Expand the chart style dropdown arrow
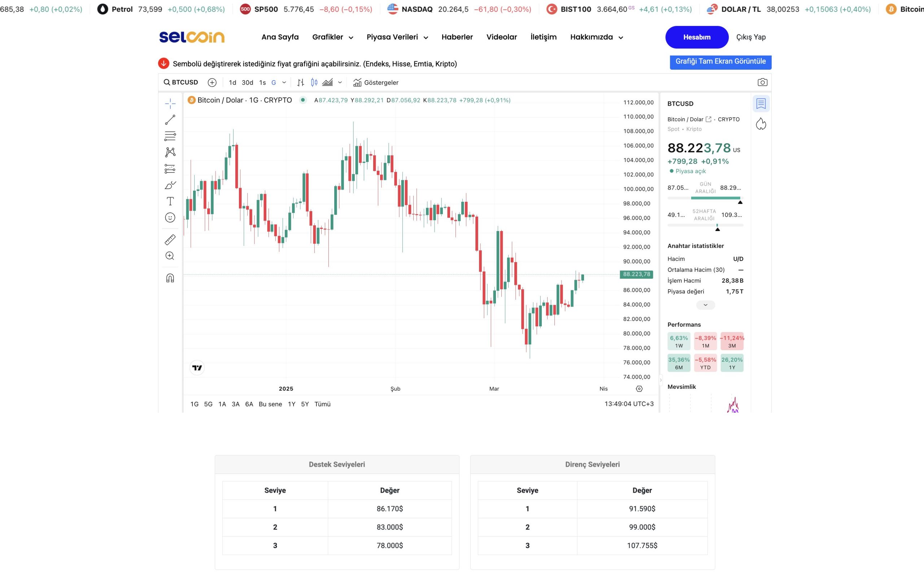The image size is (924, 574). click(x=340, y=82)
